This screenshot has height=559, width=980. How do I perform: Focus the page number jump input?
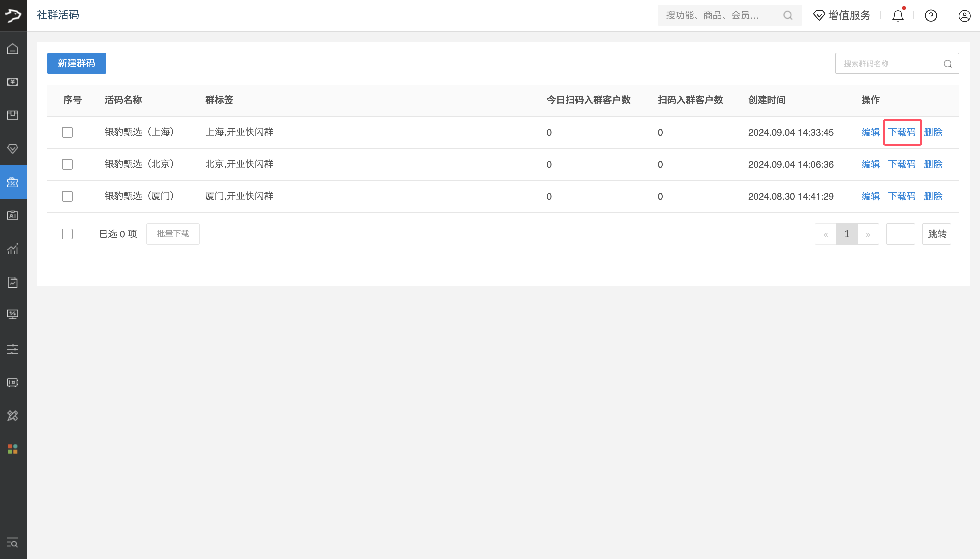click(x=900, y=234)
